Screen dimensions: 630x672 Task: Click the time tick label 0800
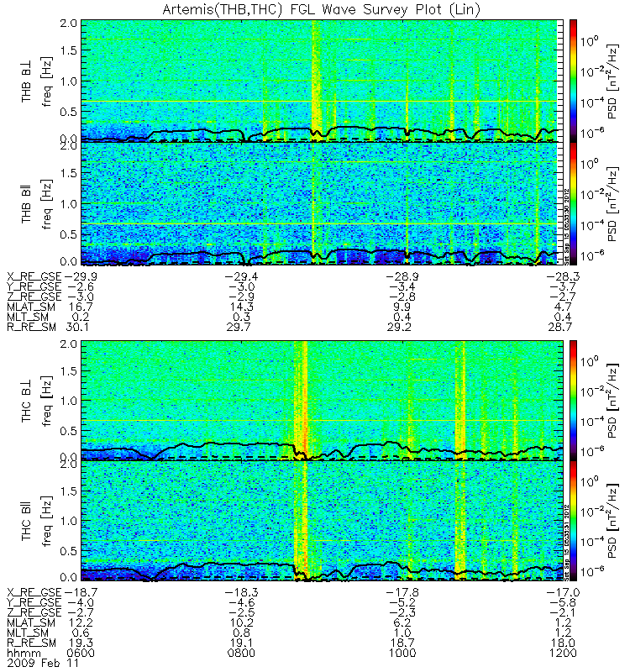pos(242,654)
